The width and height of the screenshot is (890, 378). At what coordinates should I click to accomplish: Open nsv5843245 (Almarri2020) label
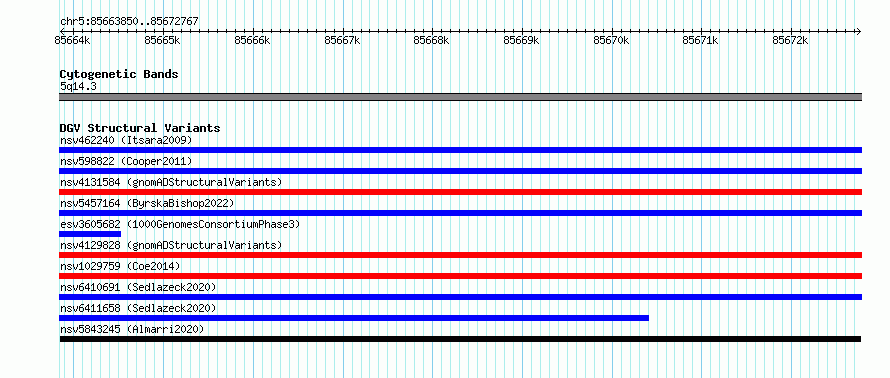coord(132,329)
